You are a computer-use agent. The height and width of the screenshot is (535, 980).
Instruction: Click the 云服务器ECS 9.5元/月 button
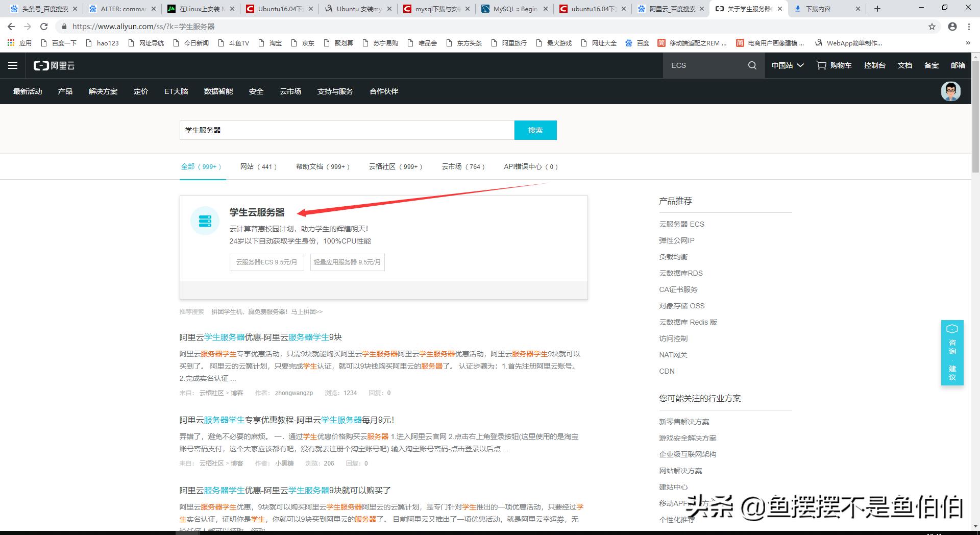click(x=266, y=262)
